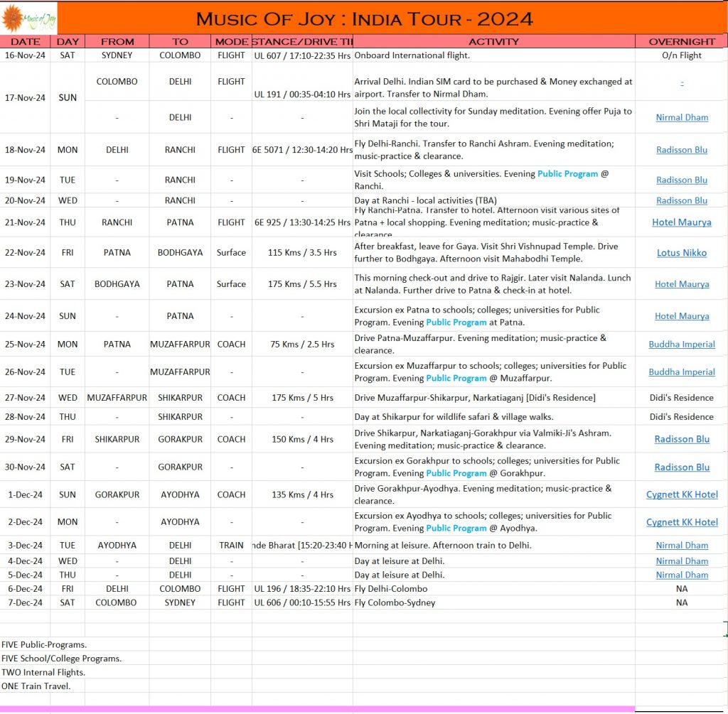Screen dimensions: 728x714
Task: Click the Music of Joy logo
Action: tap(28, 18)
